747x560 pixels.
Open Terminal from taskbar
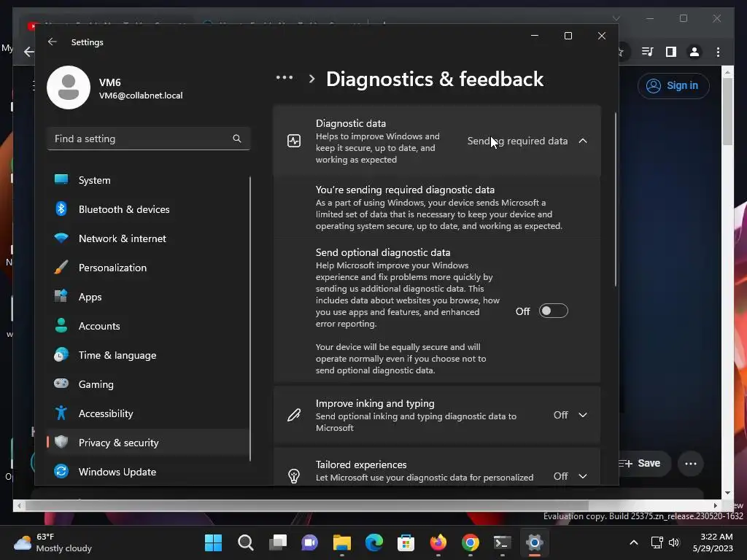tap(502, 542)
